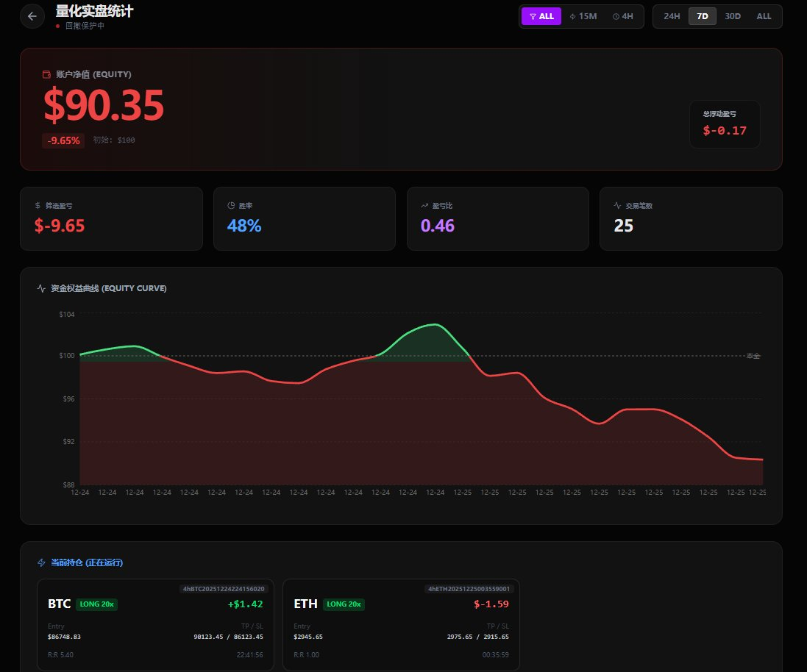Click the pulse icon next to 交易笔数

618,206
